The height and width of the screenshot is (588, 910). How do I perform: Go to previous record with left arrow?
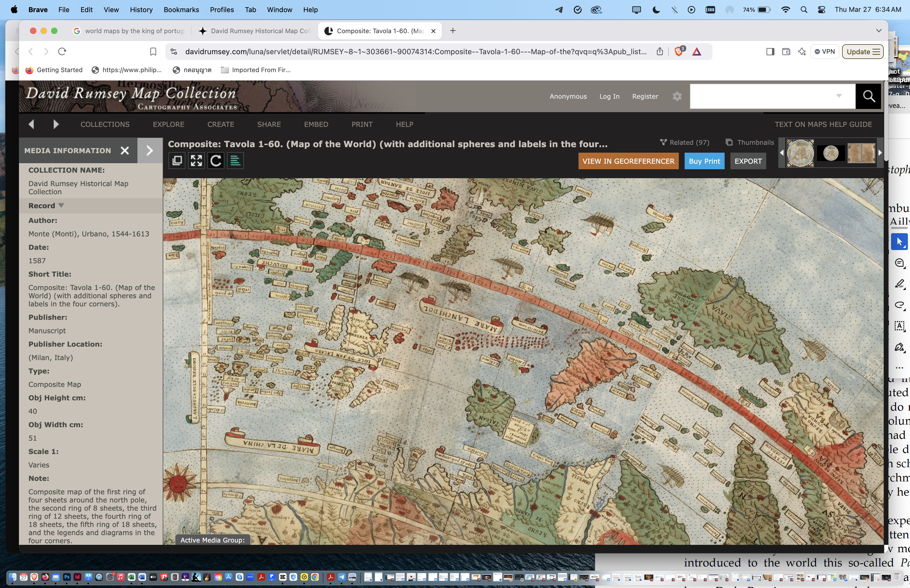pos(31,124)
